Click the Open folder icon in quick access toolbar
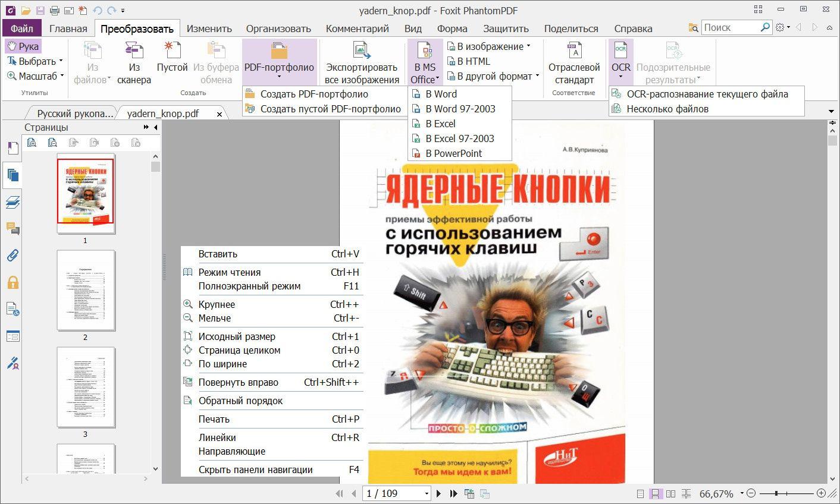This screenshot has height=504, width=840. click(x=25, y=10)
